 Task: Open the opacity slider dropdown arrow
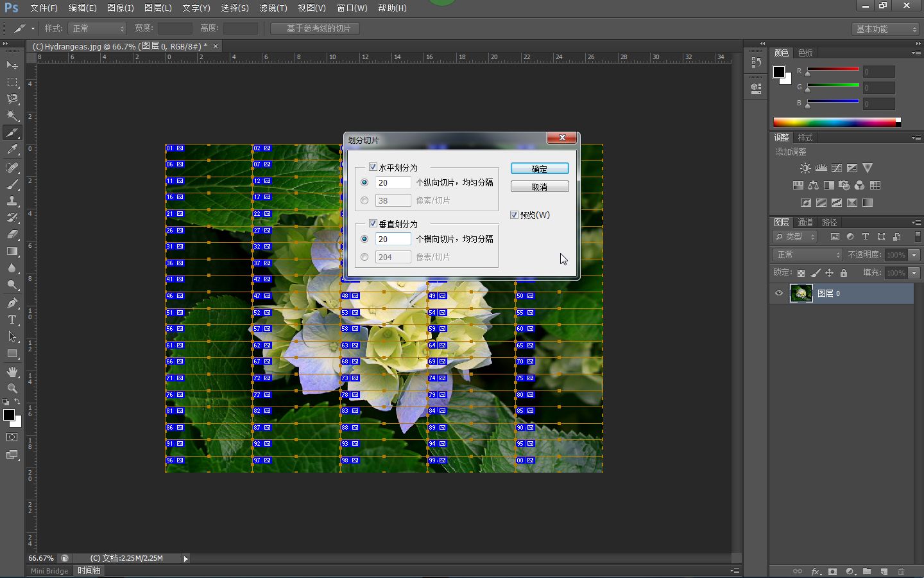point(914,255)
